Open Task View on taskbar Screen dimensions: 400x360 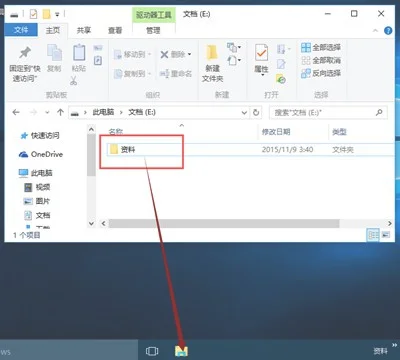[x=152, y=351]
